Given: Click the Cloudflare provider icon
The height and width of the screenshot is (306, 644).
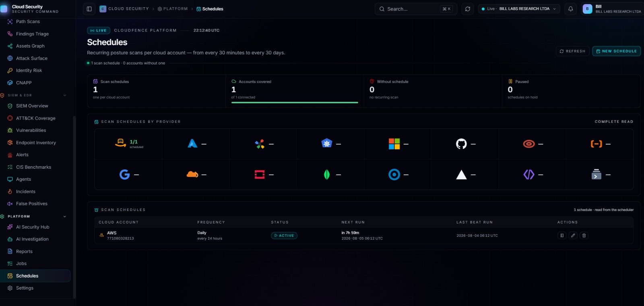Looking at the screenshot, I should click(x=192, y=174).
